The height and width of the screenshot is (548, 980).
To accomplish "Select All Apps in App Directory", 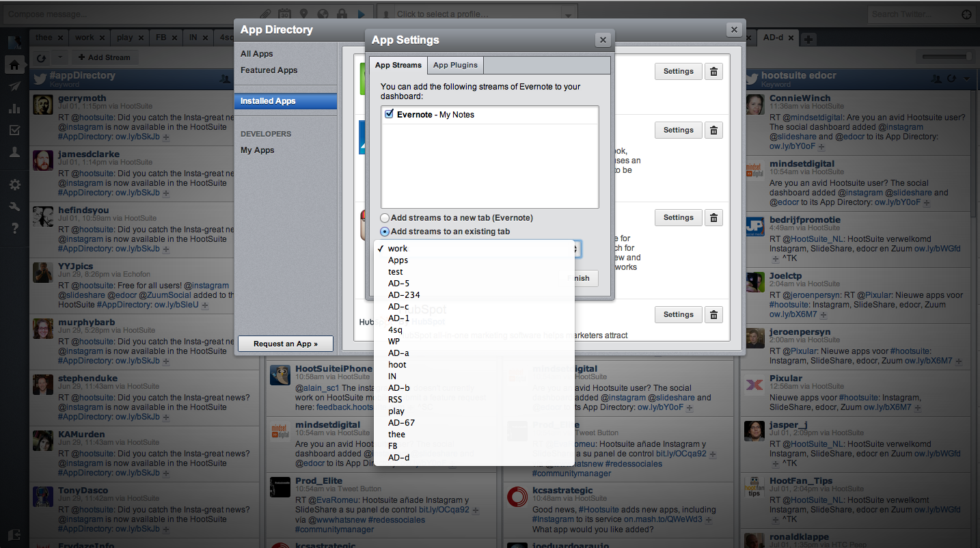I will [x=257, y=54].
